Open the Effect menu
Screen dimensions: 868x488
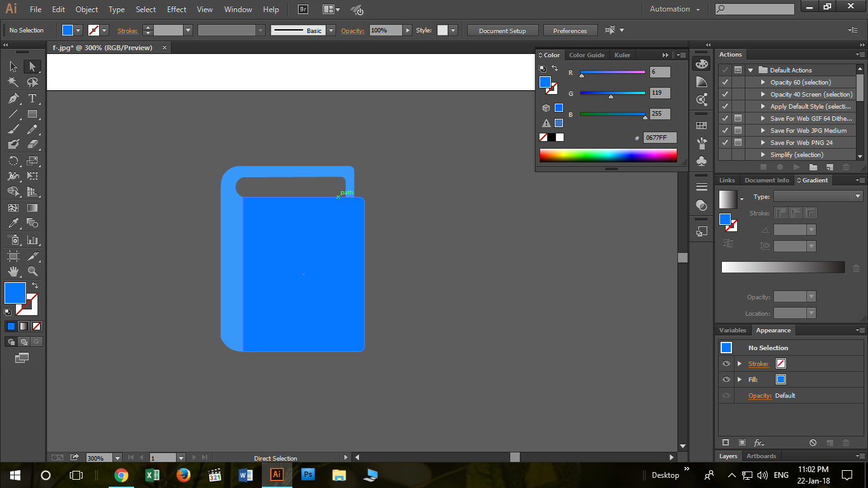(x=177, y=10)
